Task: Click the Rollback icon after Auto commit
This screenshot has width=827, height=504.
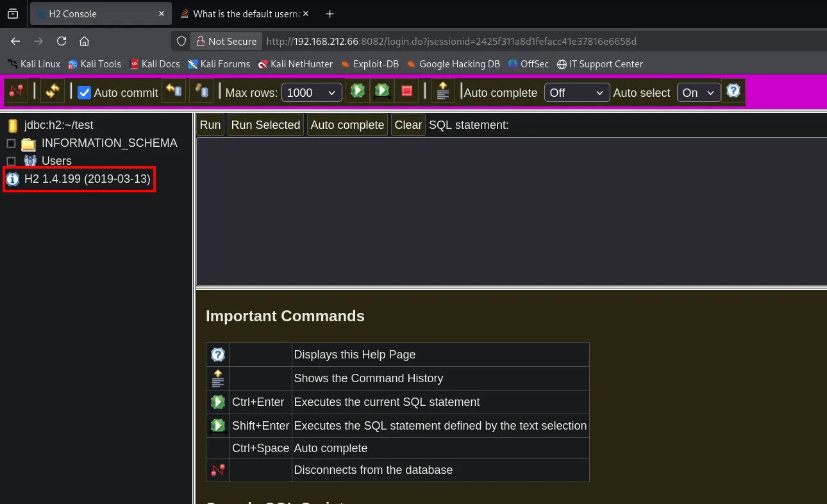Action: (x=174, y=91)
